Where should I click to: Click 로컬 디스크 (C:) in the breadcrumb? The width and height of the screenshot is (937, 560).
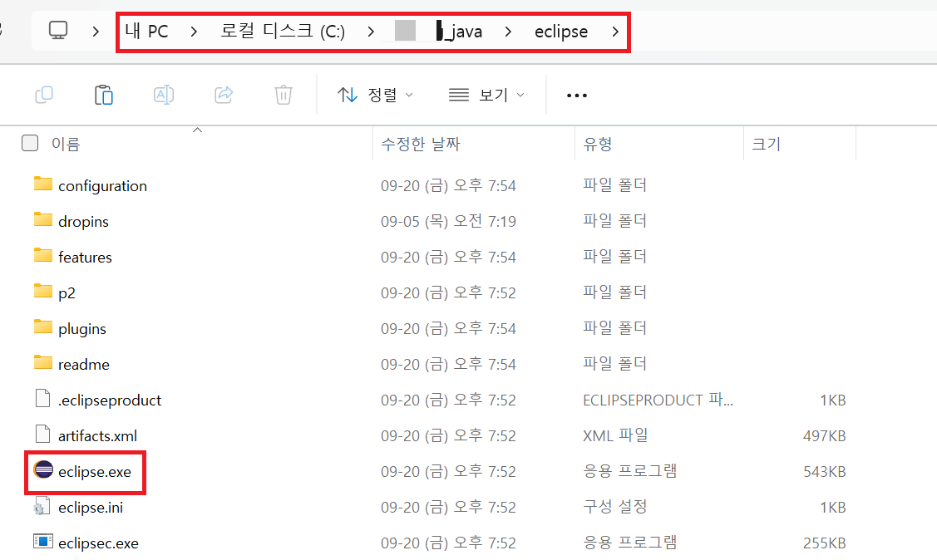[x=283, y=31]
